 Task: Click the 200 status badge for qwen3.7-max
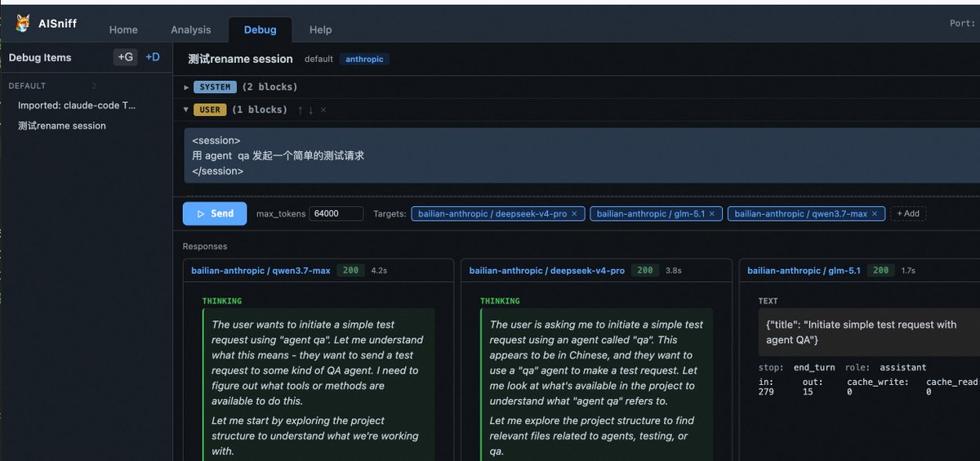click(351, 271)
